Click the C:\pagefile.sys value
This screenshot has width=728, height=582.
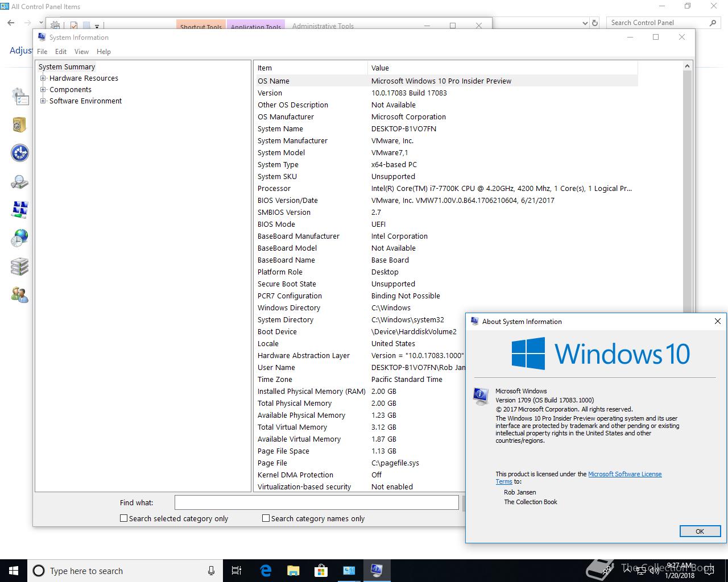point(395,463)
